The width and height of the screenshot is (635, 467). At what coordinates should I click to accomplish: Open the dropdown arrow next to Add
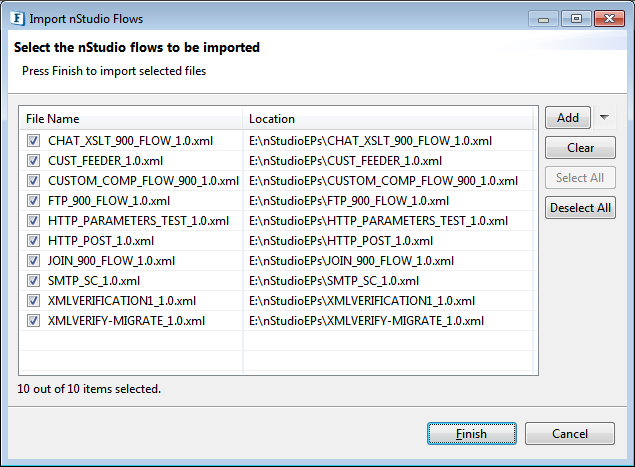click(x=604, y=117)
